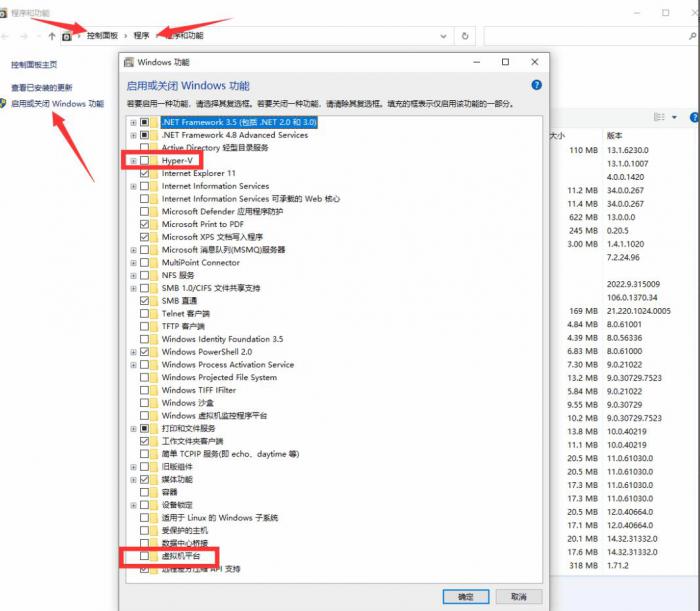Click the folder icon next to Hyper-V
Image resolution: width=700 pixels, height=611 pixels.
tap(154, 160)
